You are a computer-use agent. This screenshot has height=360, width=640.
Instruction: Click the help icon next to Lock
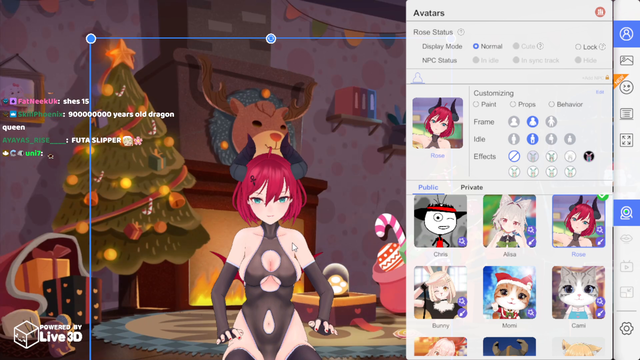coord(602,47)
